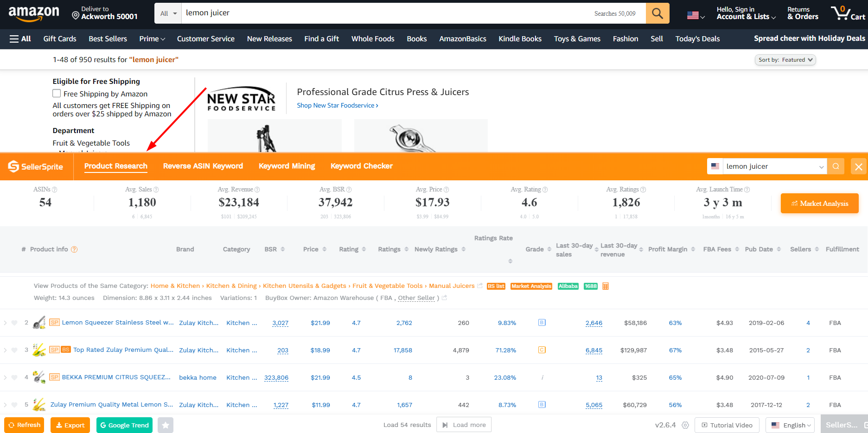Open the All hamburger menu
The height and width of the screenshot is (433, 868).
point(20,39)
